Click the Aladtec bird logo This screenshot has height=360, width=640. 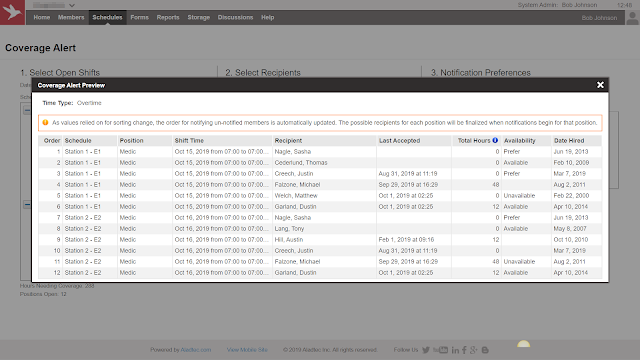click(x=12, y=12)
